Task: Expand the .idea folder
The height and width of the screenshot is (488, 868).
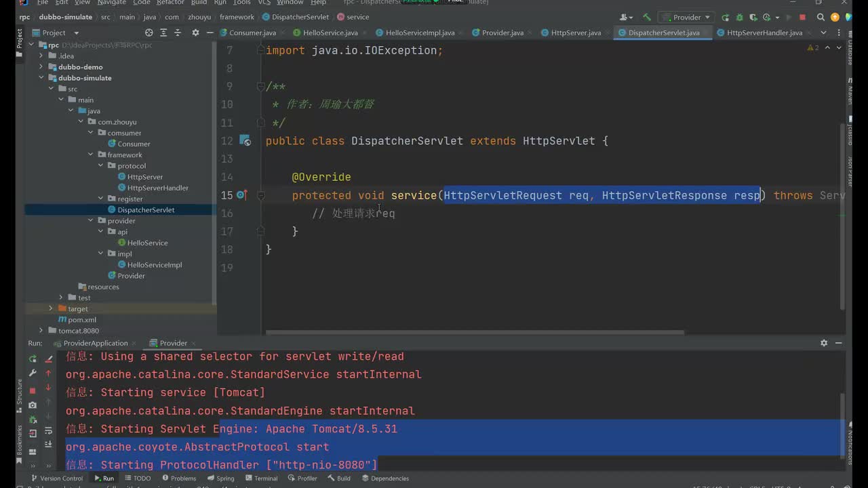Action: tap(41, 56)
